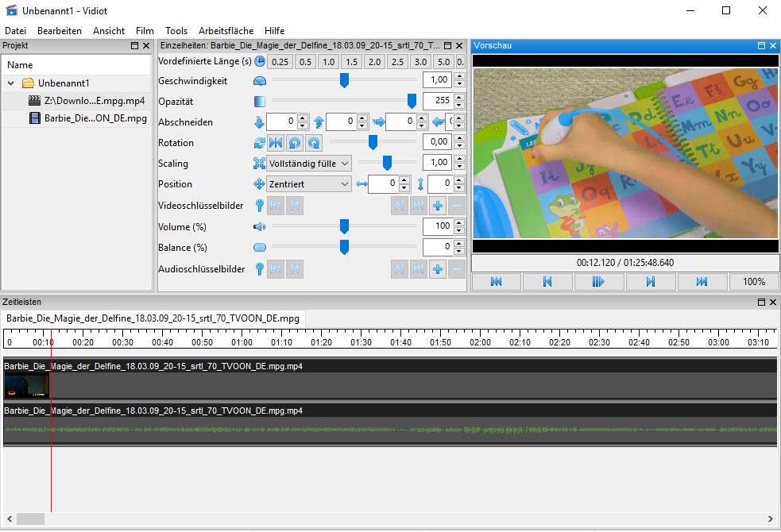The image size is (781, 532).
Task: Open the Film menu
Action: (x=145, y=30)
